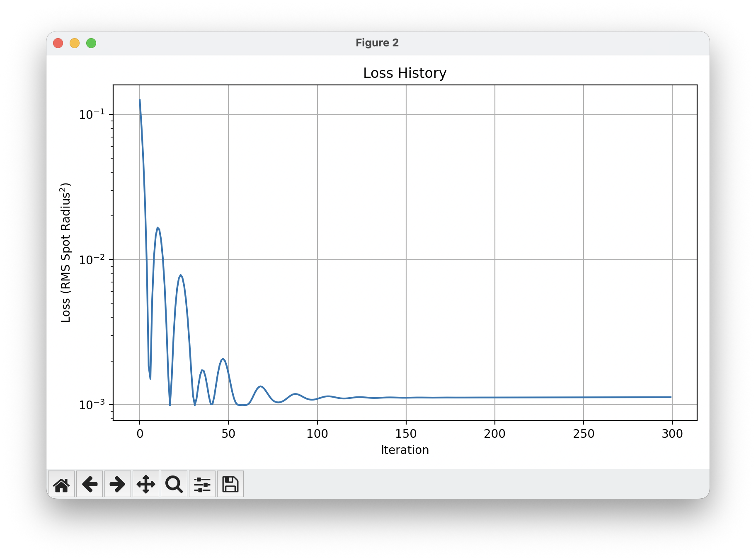
Task: Go forward to next view using right arrow
Action: [x=118, y=484]
